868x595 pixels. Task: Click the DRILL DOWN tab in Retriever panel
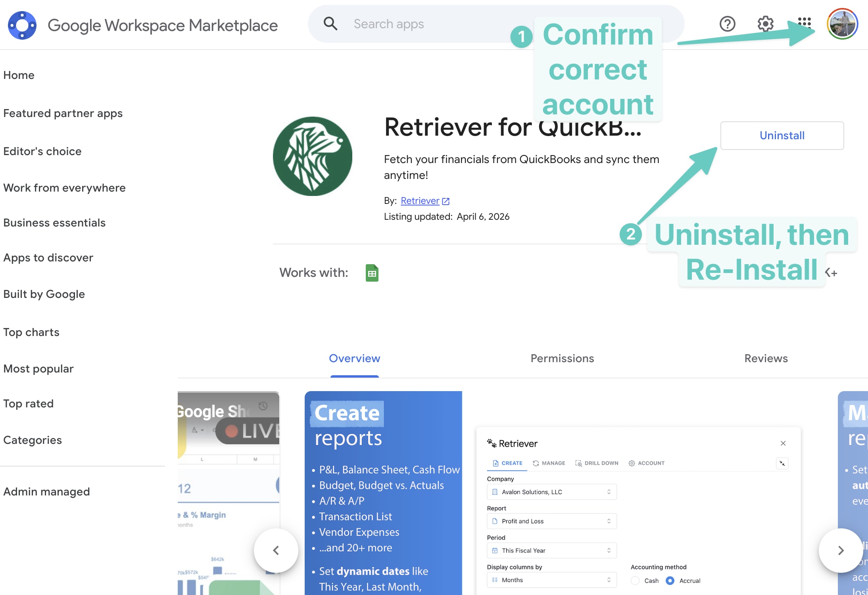(597, 463)
